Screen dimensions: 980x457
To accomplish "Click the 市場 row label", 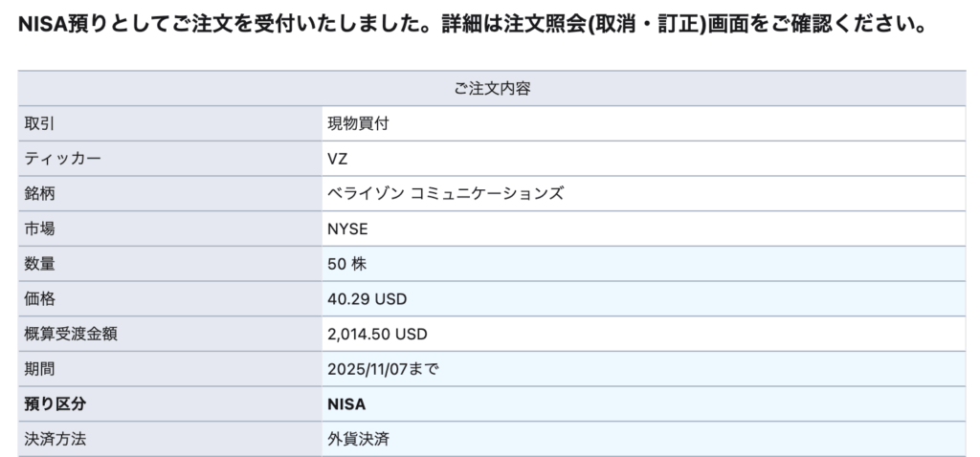I will [40, 228].
